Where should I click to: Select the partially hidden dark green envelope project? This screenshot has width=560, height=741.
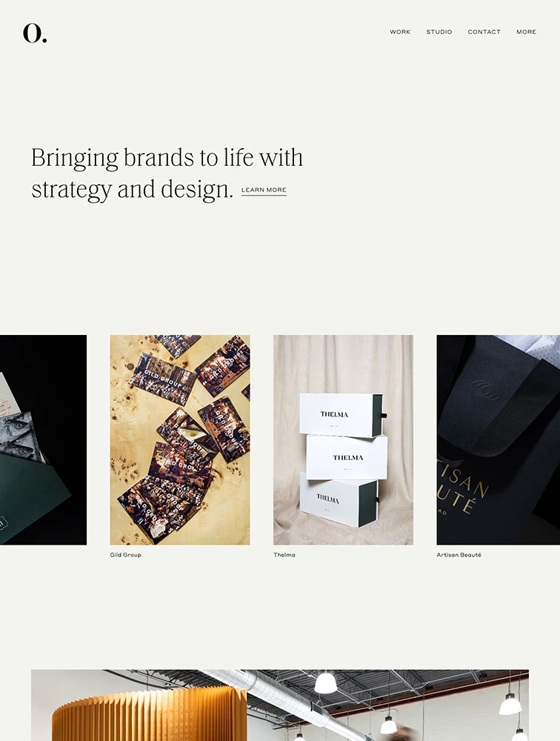[x=43, y=440]
